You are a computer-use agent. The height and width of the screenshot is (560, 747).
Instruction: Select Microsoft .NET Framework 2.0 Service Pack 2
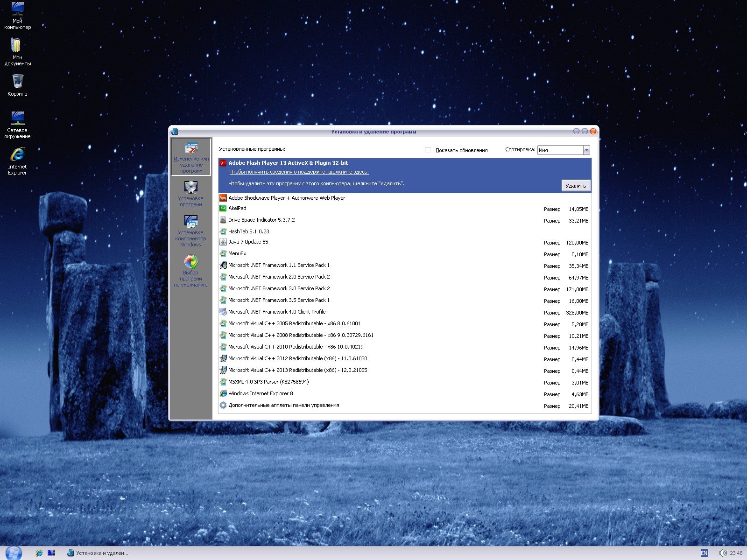(x=405, y=277)
